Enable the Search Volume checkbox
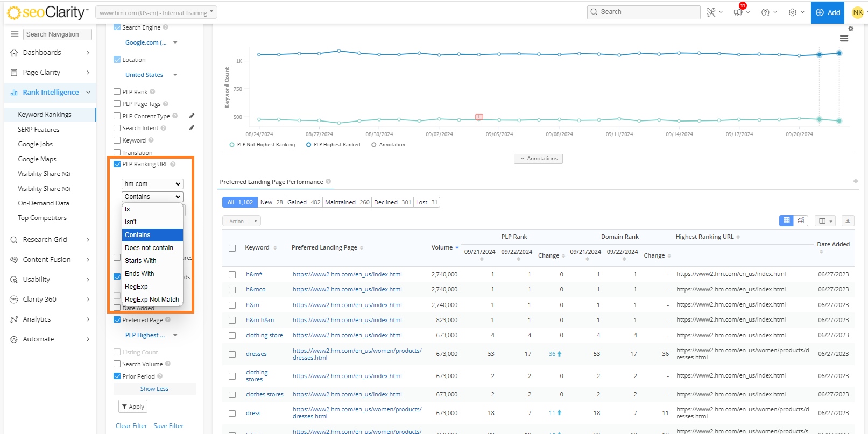The height and width of the screenshot is (434, 868). [117, 364]
